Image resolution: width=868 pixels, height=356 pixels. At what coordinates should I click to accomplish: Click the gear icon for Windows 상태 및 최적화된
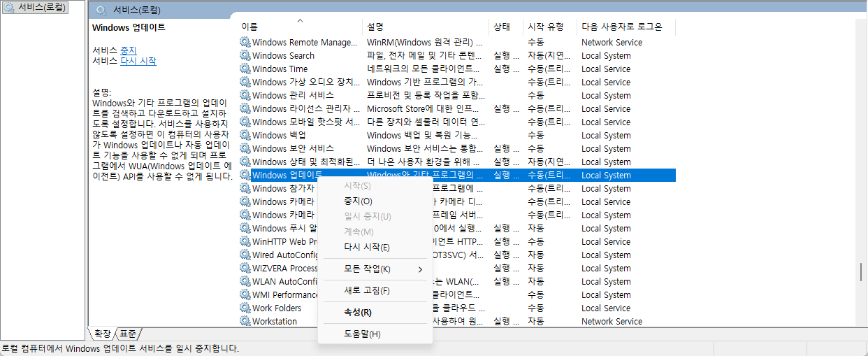pyautogui.click(x=245, y=162)
